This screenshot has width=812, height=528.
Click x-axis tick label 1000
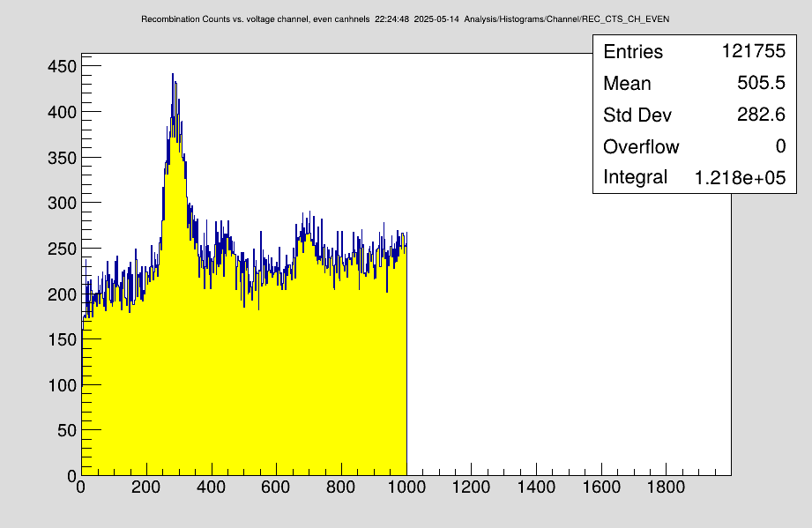(406, 487)
